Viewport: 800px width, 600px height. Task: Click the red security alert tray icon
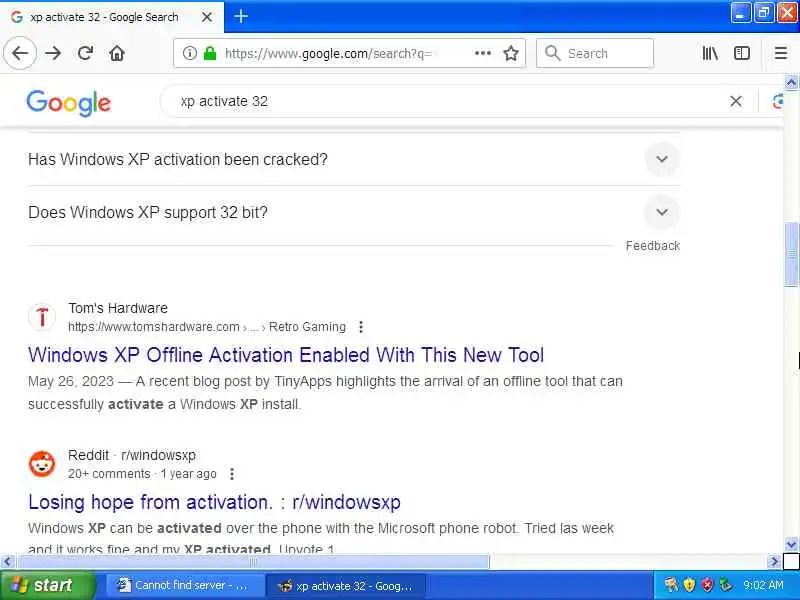[707, 585]
